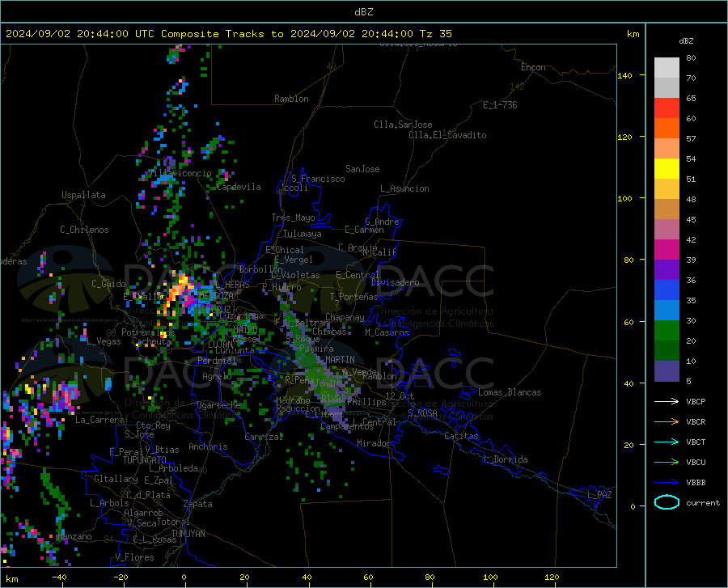Click the 'Catitas' map label
The height and width of the screenshot is (588, 728).
click(x=461, y=436)
